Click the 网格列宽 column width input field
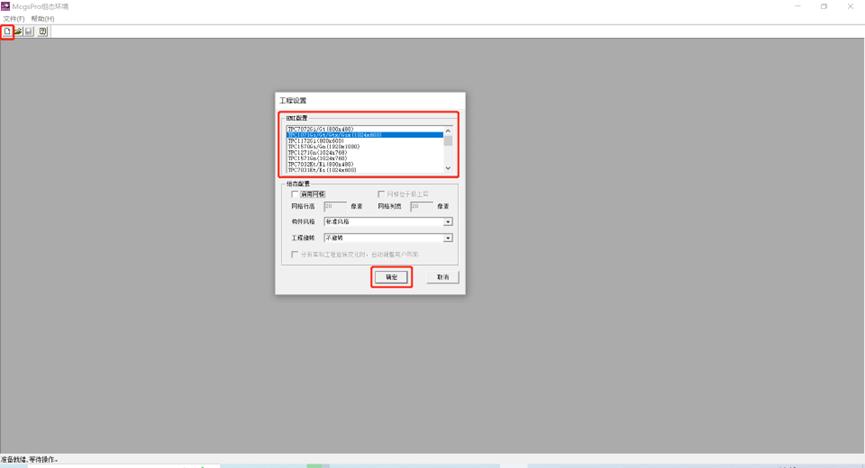Viewport: 865px width, 468px height. [x=421, y=206]
